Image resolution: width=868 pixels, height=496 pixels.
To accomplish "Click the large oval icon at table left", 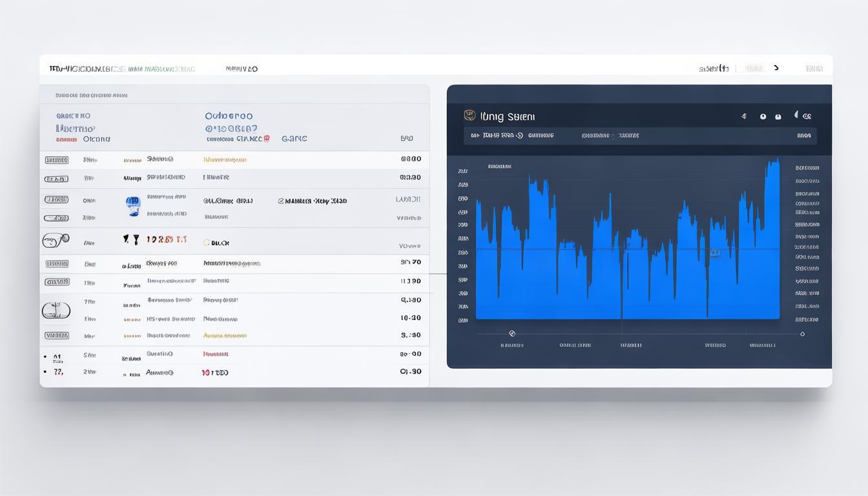I will click(56, 311).
